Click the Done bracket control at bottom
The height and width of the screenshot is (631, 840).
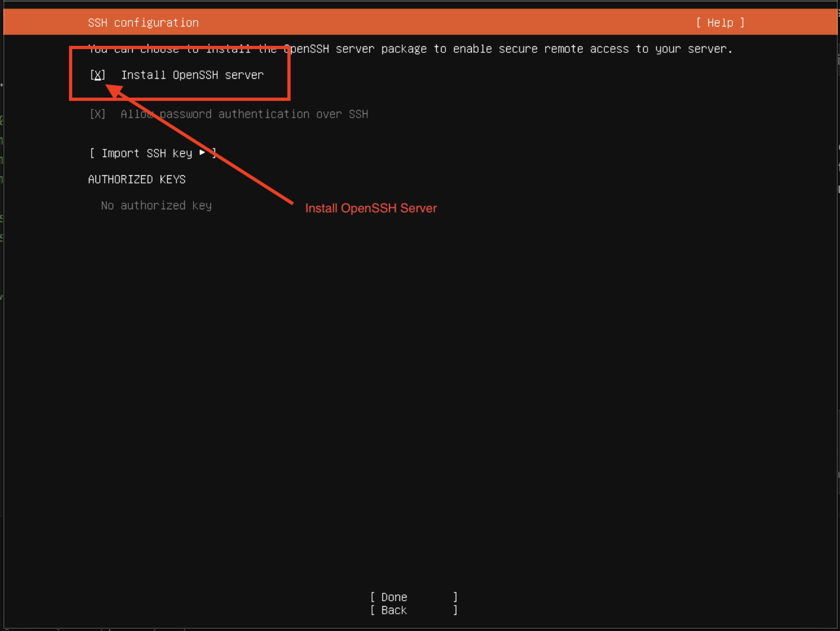pyautogui.click(x=394, y=596)
